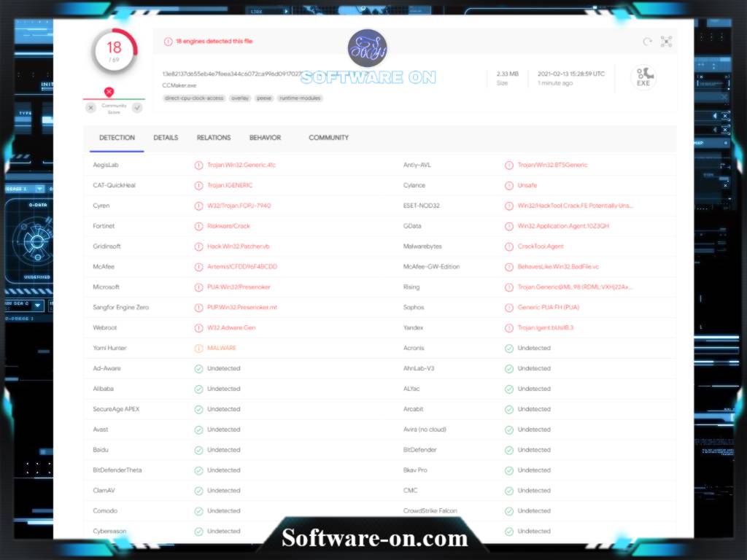Click the EXE file type badge icon
This screenshot has width=747, height=560.
[x=643, y=77]
